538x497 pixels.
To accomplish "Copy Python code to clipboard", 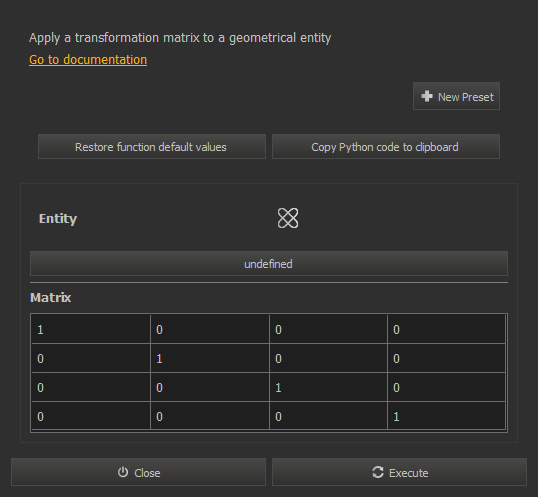I will point(386,147).
